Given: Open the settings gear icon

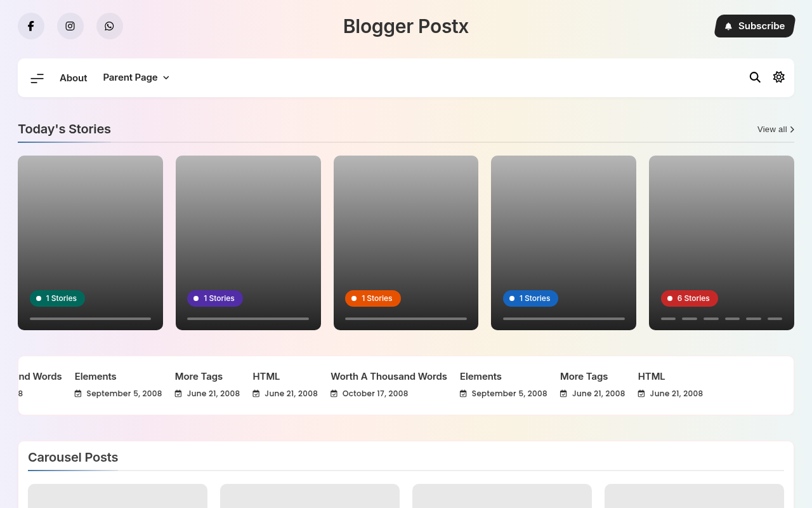Looking at the screenshot, I should (x=779, y=77).
